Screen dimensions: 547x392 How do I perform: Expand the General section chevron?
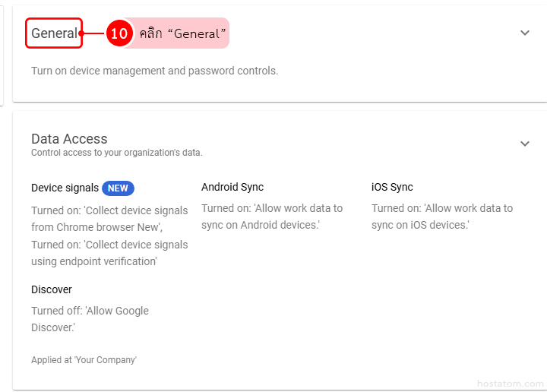[x=525, y=33]
